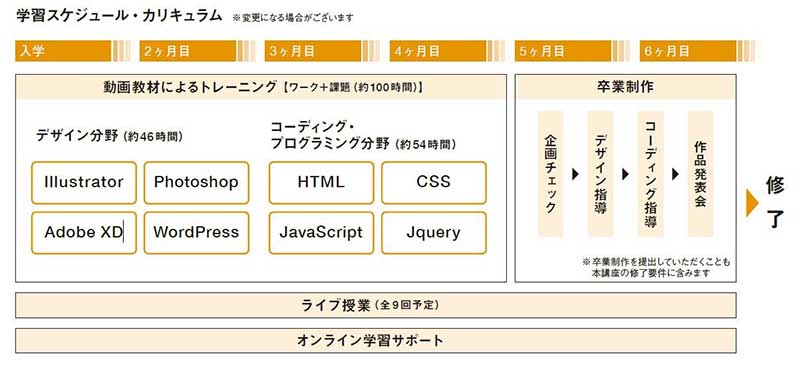800x381 pixels.
Task: Click the ライブ授業 bar
Action: [376, 305]
